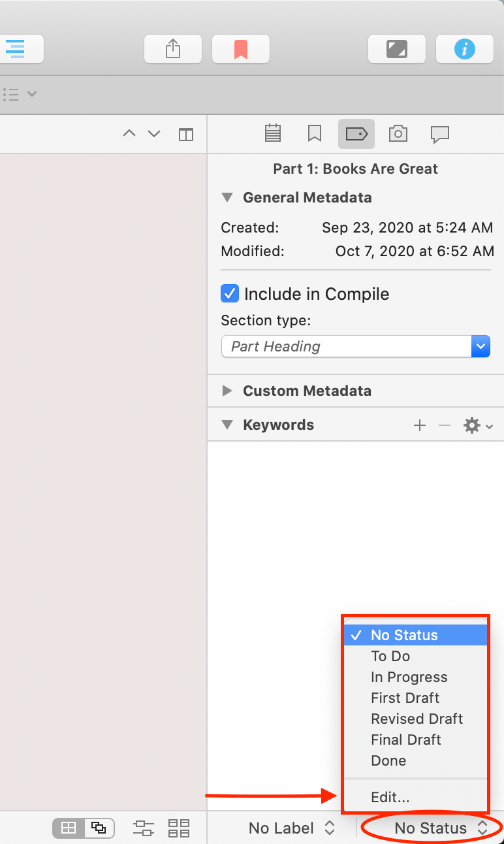This screenshot has height=844, width=504.
Task: Click the Share toolbar button
Action: [x=172, y=49]
